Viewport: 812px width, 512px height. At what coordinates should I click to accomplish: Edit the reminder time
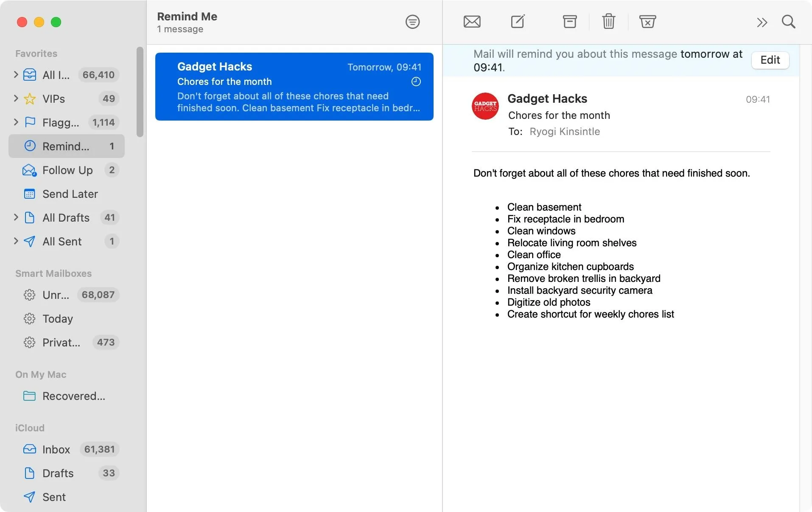point(770,60)
